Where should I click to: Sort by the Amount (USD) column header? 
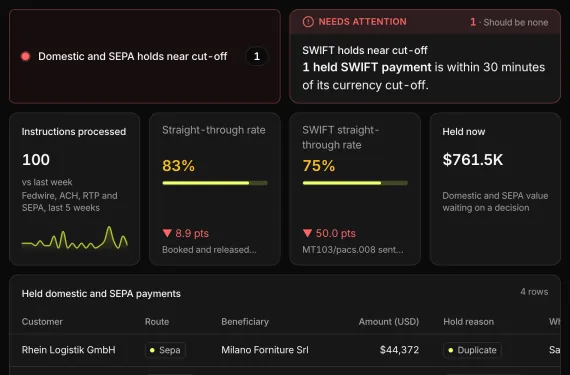coord(389,322)
